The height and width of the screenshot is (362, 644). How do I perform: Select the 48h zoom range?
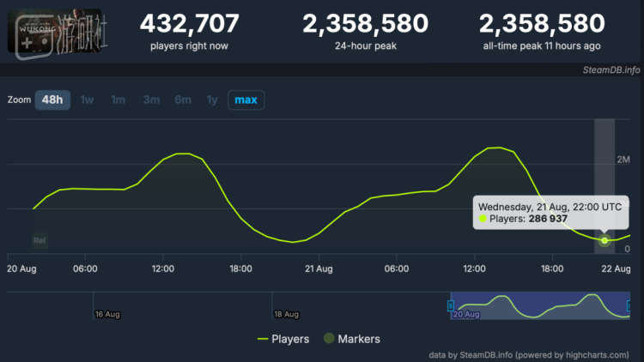[x=52, y=100]
